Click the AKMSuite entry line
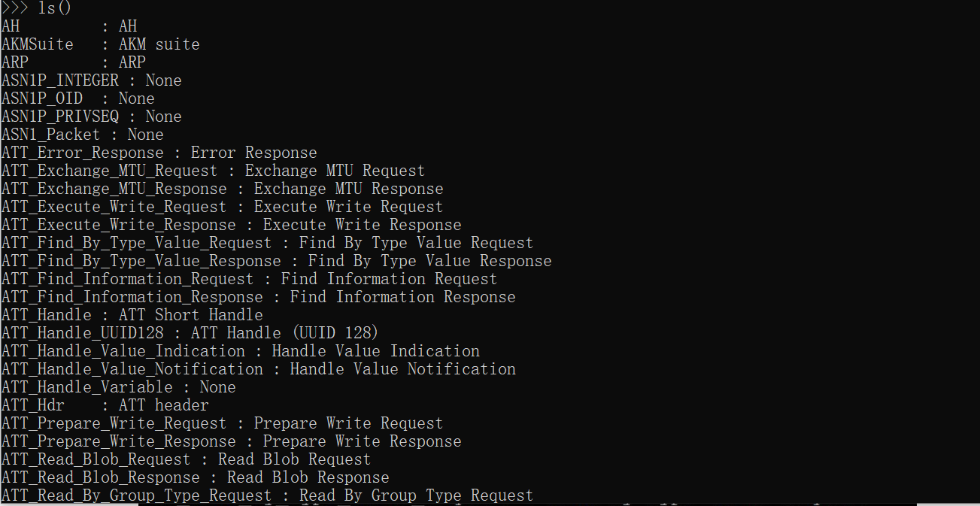 (x=101, y=44)
